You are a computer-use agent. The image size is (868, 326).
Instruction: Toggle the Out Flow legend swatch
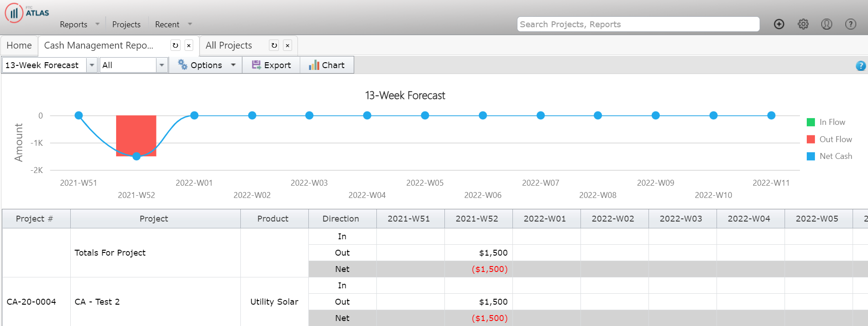[x=811, y=139]
